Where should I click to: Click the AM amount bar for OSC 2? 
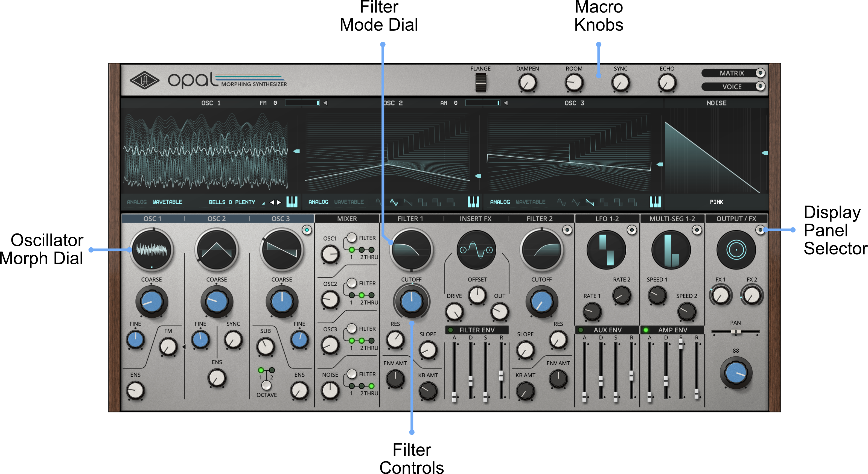483,103
